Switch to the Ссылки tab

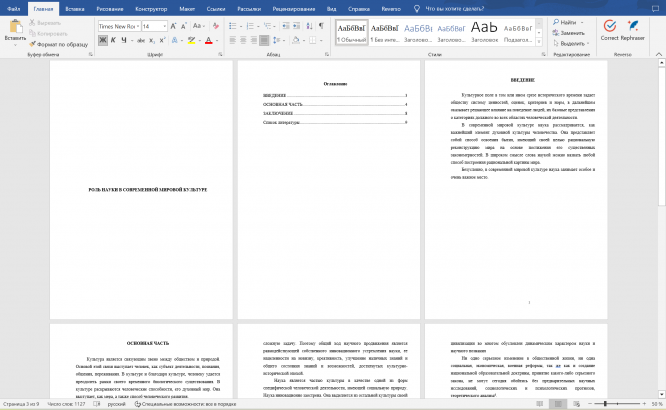click(216, 8)
